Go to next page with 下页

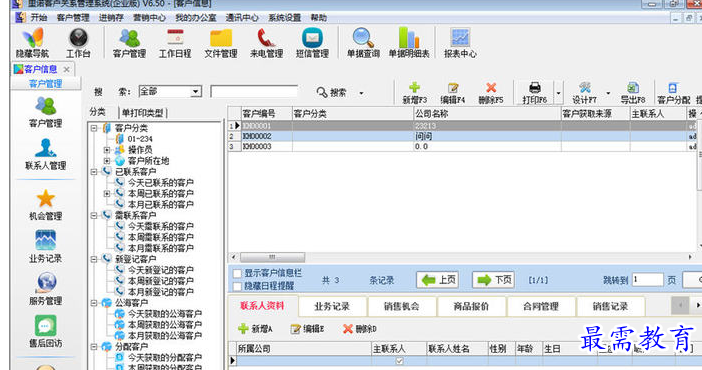(493, 280)
